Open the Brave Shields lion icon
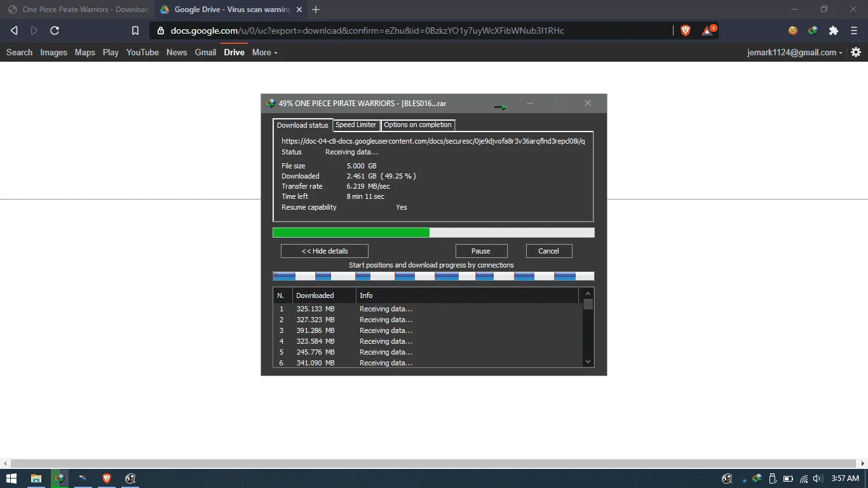The width and height of the screenshot is (868, 488). (x=686, y=30)
